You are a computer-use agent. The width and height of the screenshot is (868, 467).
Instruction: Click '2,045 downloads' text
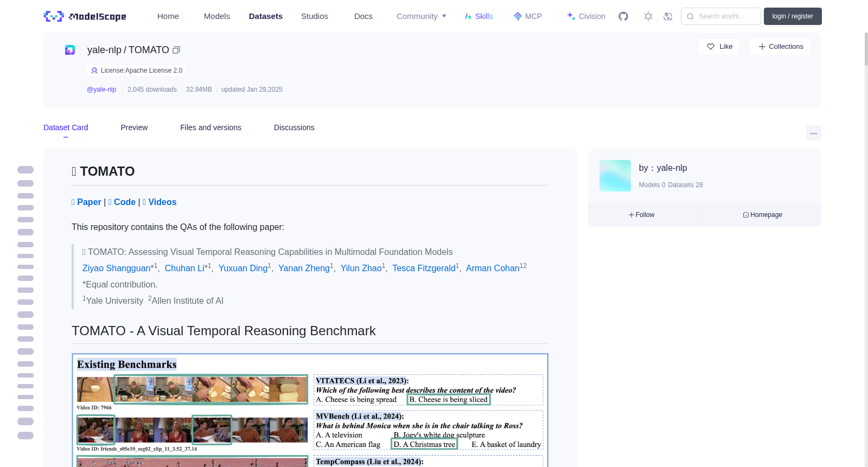(x=152, y=89)
